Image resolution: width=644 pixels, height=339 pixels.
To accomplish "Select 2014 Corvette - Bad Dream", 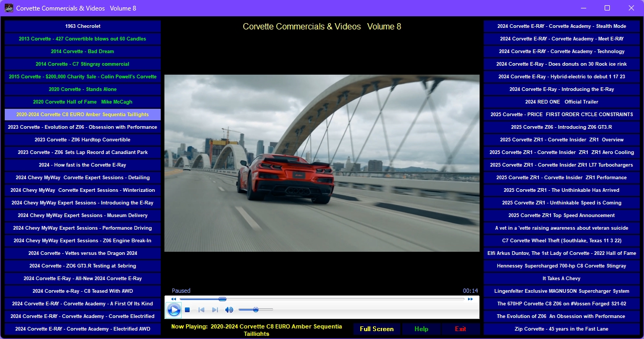I will coord(82,52).
